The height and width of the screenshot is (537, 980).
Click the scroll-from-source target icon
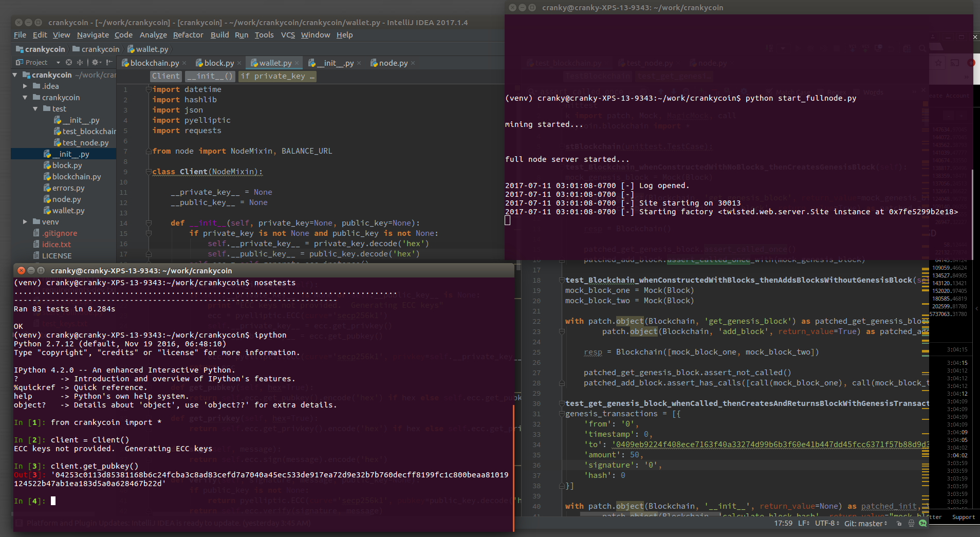point(69,62)
